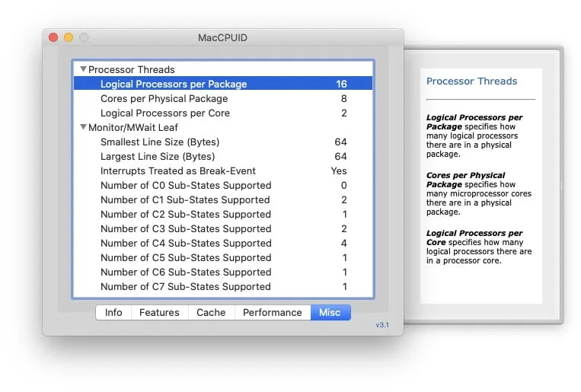Select Logical Processors per Package row
This screenshot has height=392, width=581.
coord(223,84)
